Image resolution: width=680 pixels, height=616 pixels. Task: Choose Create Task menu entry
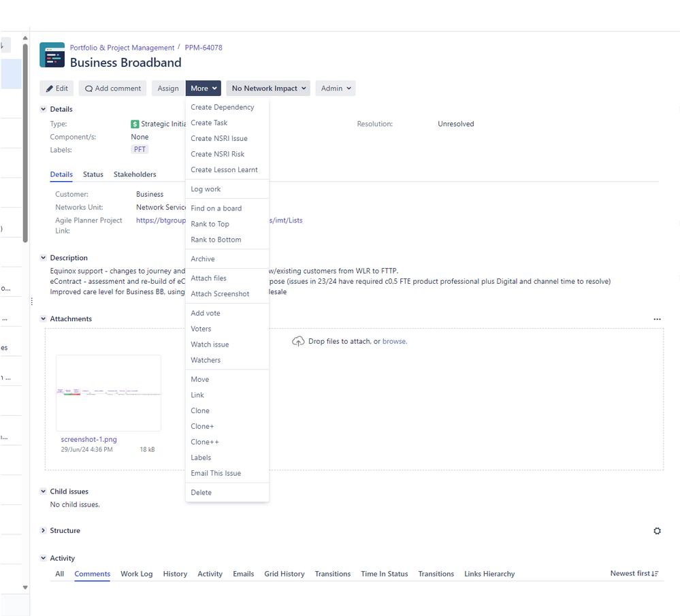point(227,123)
